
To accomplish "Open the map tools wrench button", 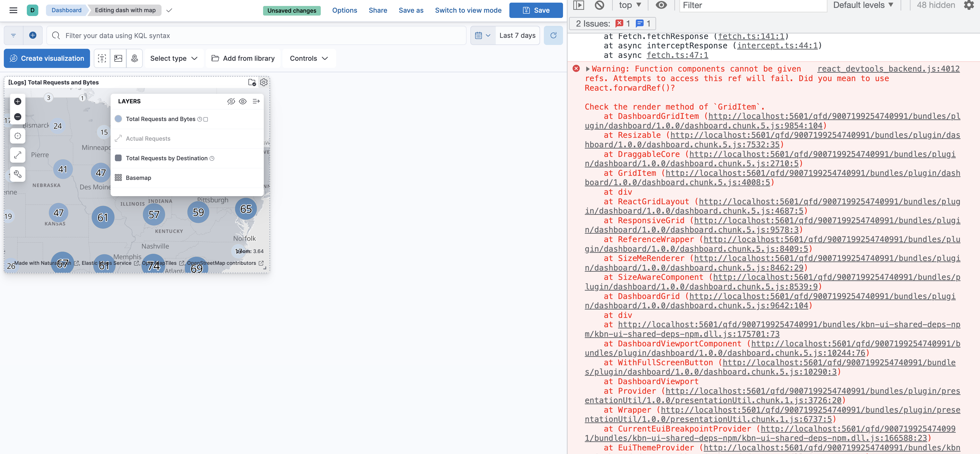I will tap(17, 174).
